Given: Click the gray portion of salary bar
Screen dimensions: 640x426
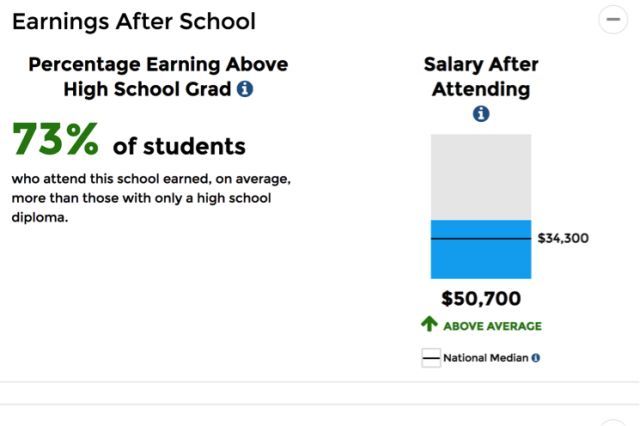Looking at the screenshot, I should click(481, 175).
